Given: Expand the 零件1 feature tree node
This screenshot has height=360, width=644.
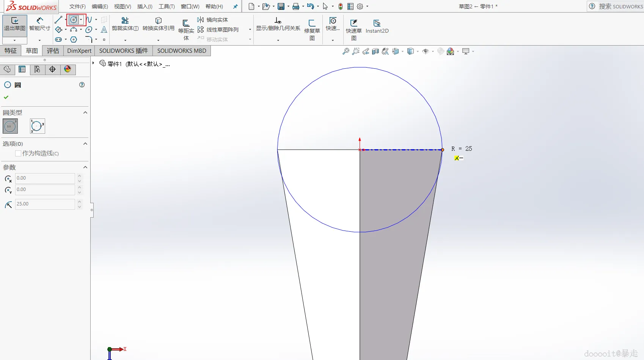Looking at the screenshot, I should (x=93, y=63).
